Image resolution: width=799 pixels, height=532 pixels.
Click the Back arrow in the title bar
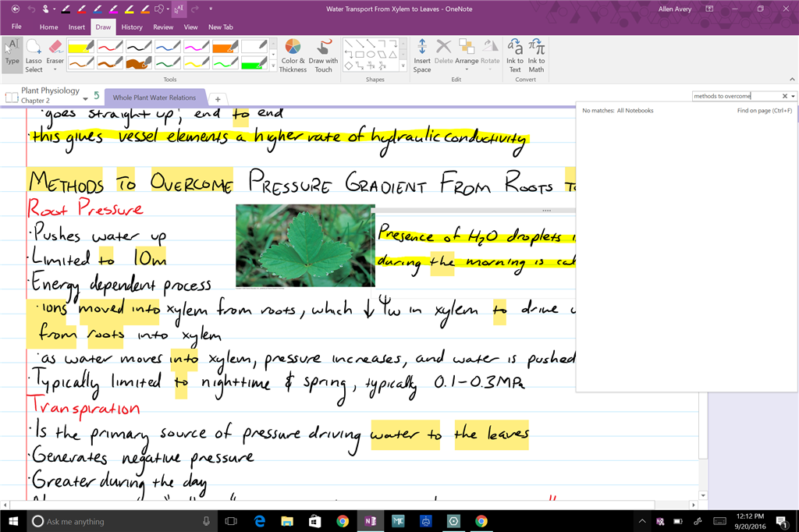16,9
